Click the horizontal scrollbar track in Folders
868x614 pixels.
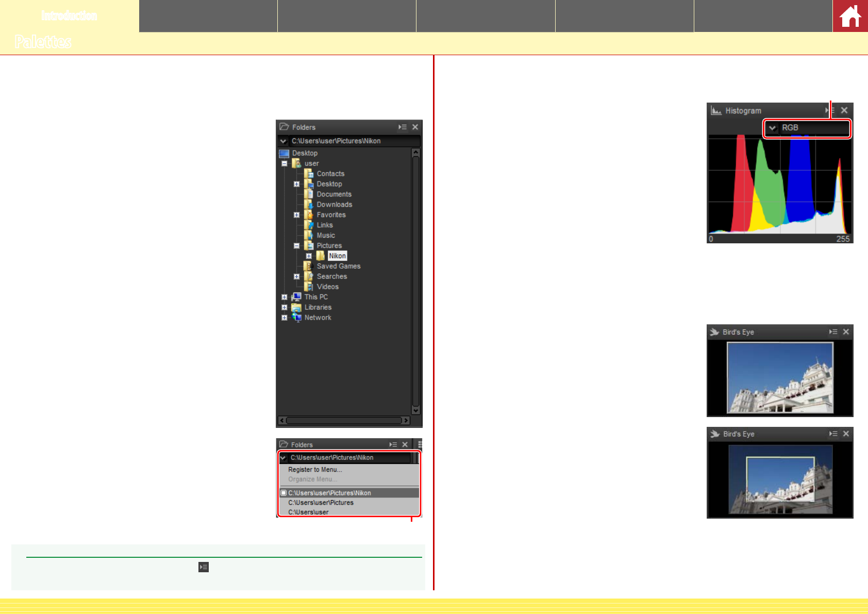pyautogui.click(x=344, y=421)
